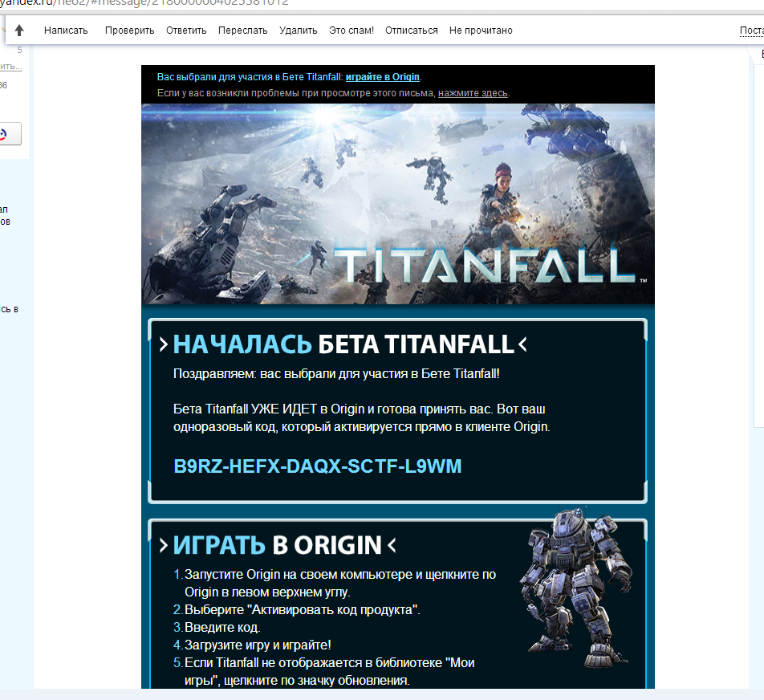764x700 pixels.
Task: Click text Поздравляем: вас выбрали для участия
Action: tap(336, 374)
